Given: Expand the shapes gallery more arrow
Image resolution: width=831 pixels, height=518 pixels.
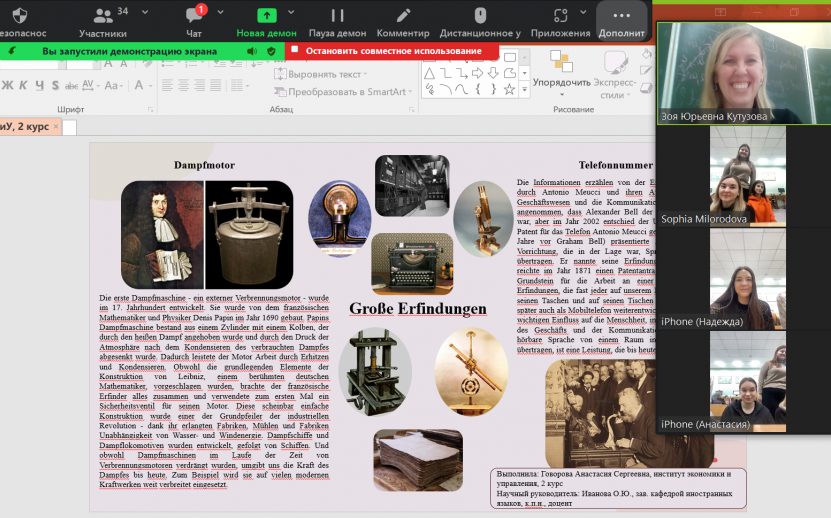Looking at the screenshot, I should (526, 92).
